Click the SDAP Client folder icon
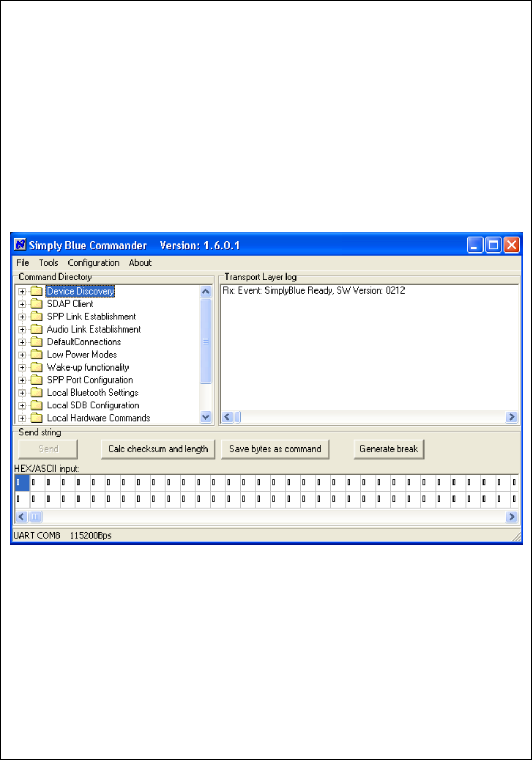 36,304
